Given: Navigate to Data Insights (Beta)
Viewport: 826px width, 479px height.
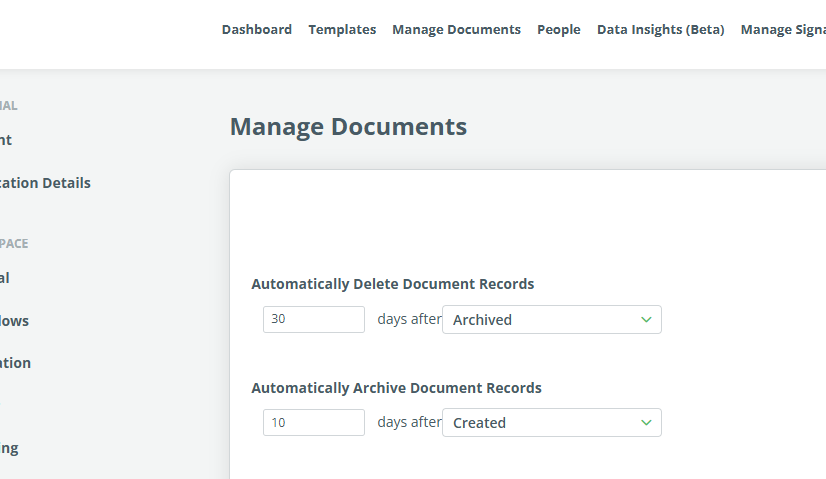Looking at the screenshot, I should 660,30.
